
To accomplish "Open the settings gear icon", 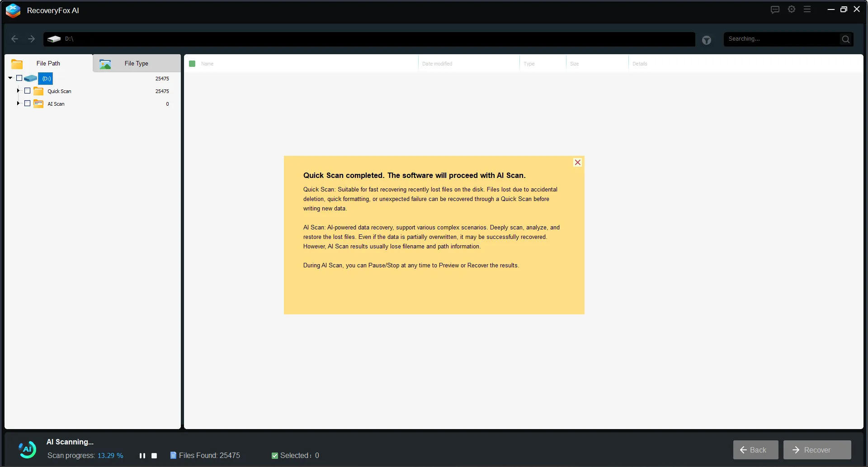I will 792,9.
